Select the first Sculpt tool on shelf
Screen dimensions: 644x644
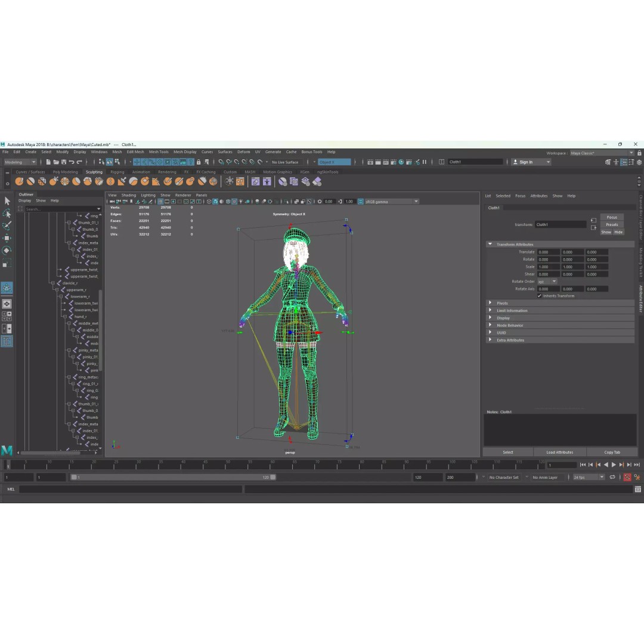(x=19, y=181)
